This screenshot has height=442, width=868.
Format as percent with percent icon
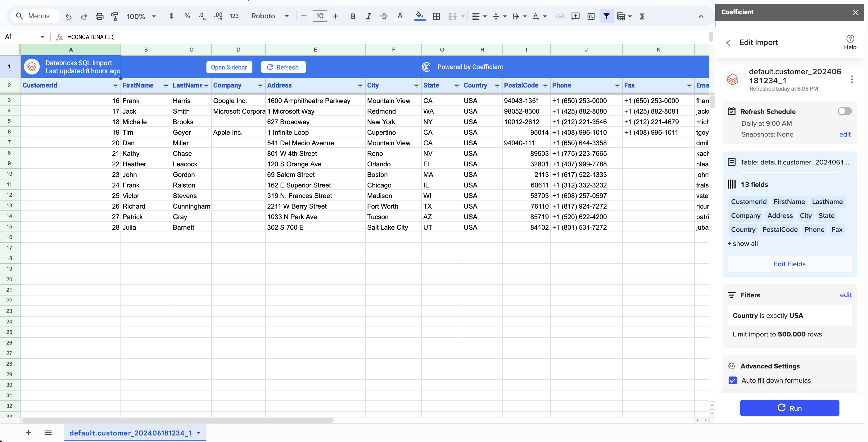(x=187, y=16)
